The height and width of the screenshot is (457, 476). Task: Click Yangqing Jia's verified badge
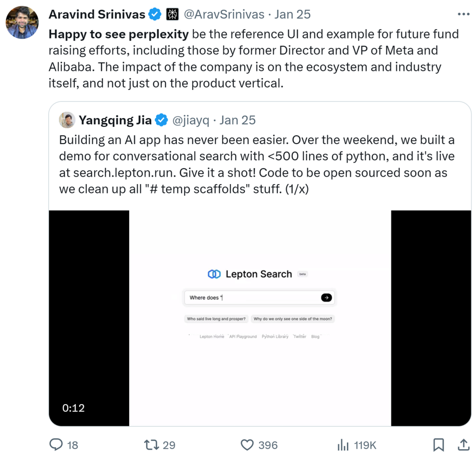pos(162,120)
